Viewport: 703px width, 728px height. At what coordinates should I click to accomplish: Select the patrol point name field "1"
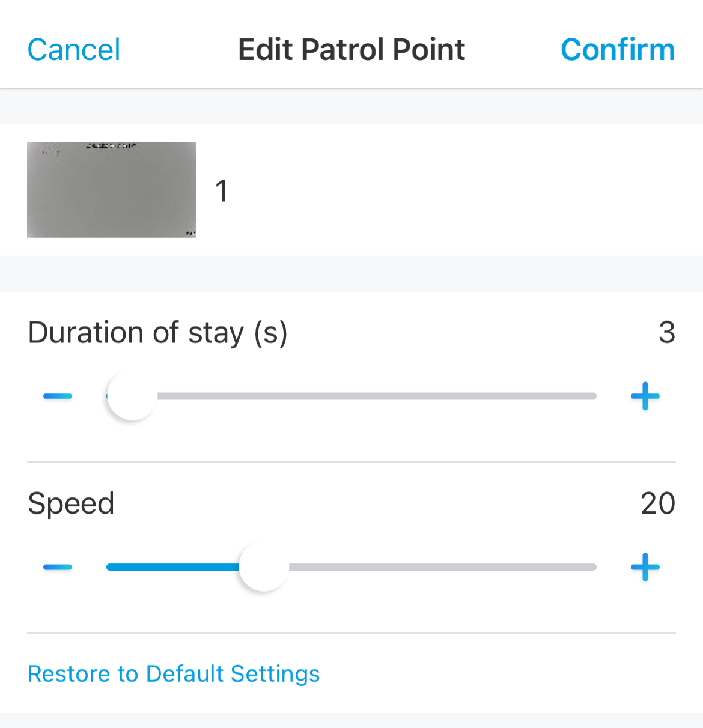[222, 191]
